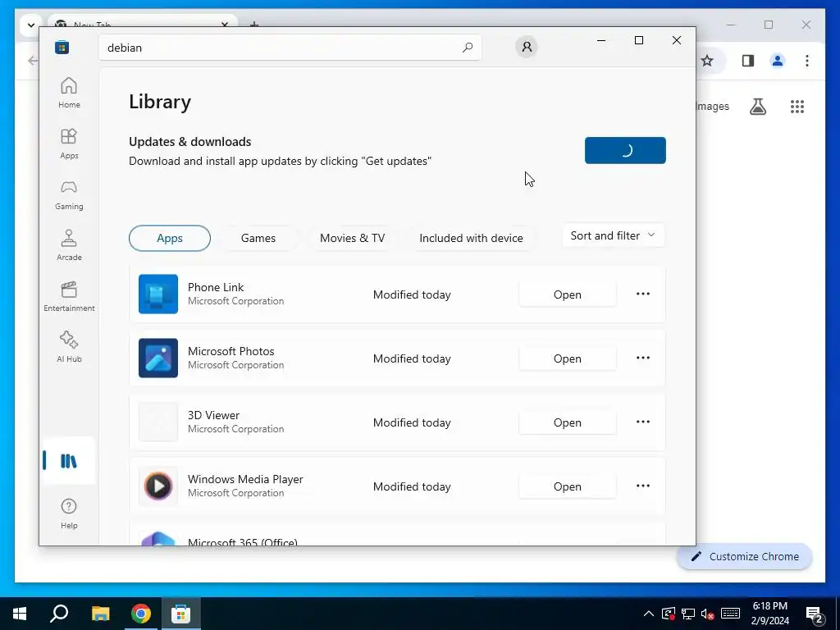
Task: Click Images link in Chrome page
Action: click(713, 106)
